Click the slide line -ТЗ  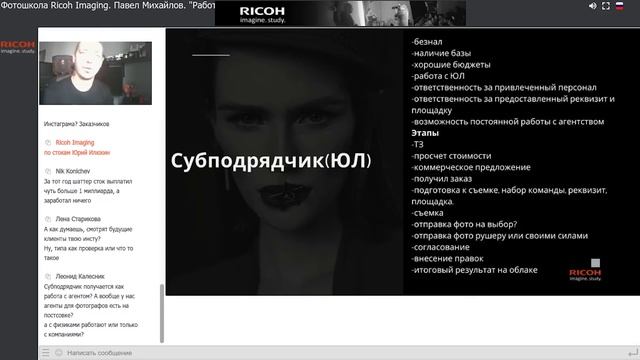[x=418, y=144]
